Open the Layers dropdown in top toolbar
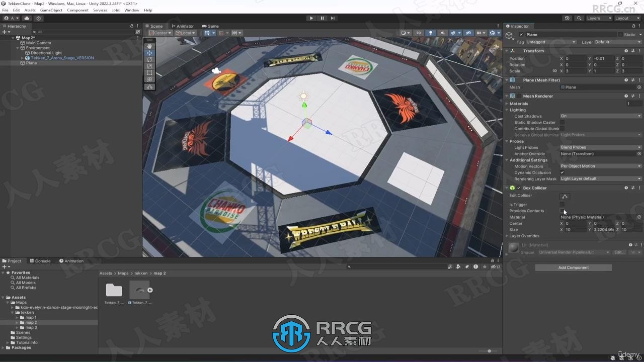Viewport: 644px width, 362px height. (598, 18)
